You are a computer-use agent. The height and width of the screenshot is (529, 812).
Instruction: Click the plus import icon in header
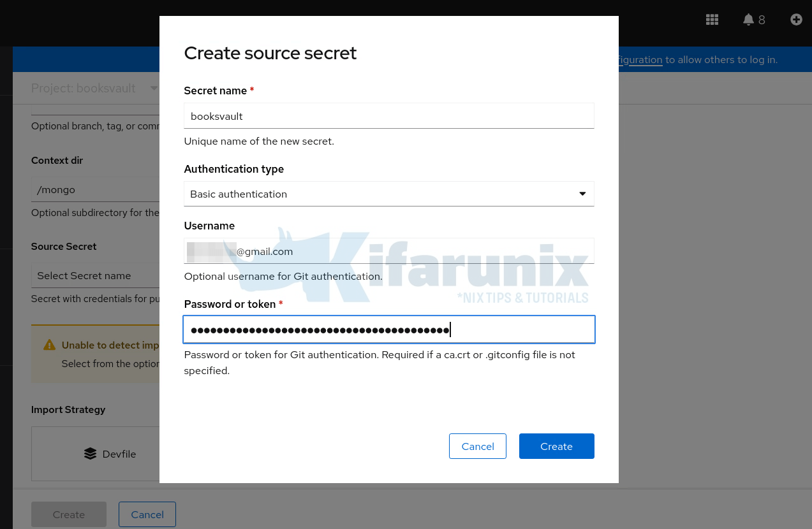click(x=796, y=20)
